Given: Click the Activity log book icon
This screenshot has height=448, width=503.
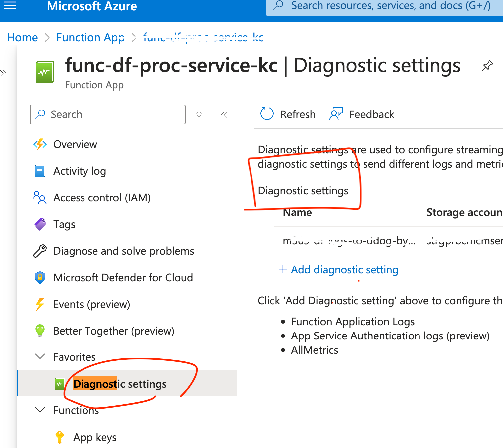Looking at the screenshot, I should click(40, 171).
